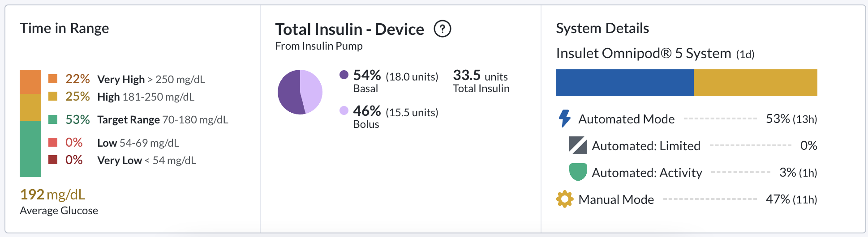This screenshot has height=237, width=868.
Task: Select the High yellow legend swatch
Action: pos(53,96)
